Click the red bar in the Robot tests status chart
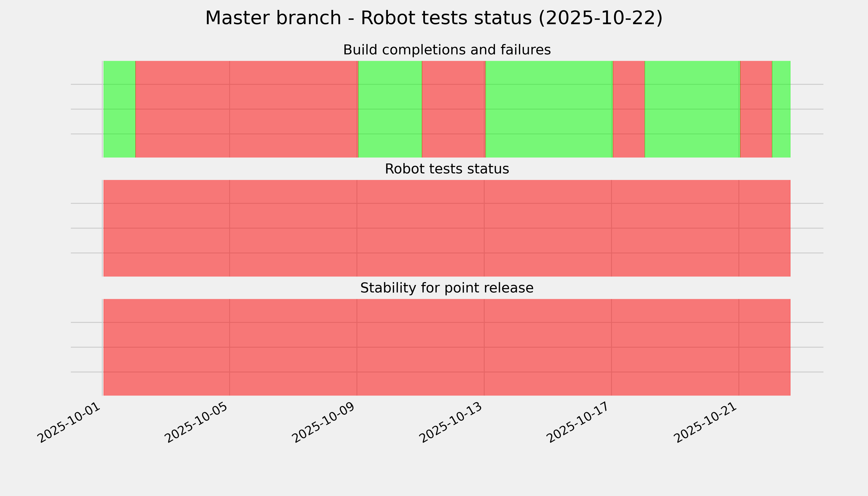 pos(447,228)
